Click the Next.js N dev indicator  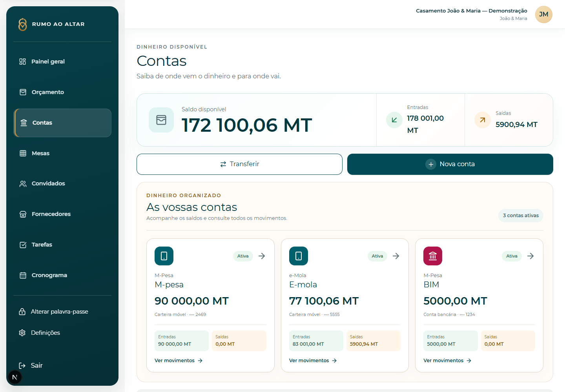tap(15, 377)
